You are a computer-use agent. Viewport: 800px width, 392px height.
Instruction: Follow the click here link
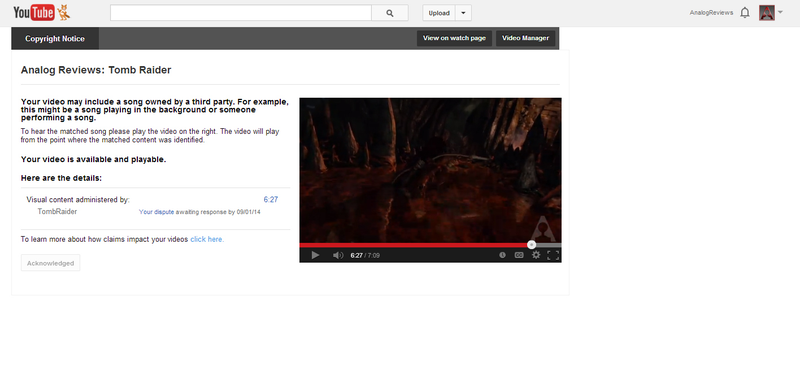tap(207, 239)
